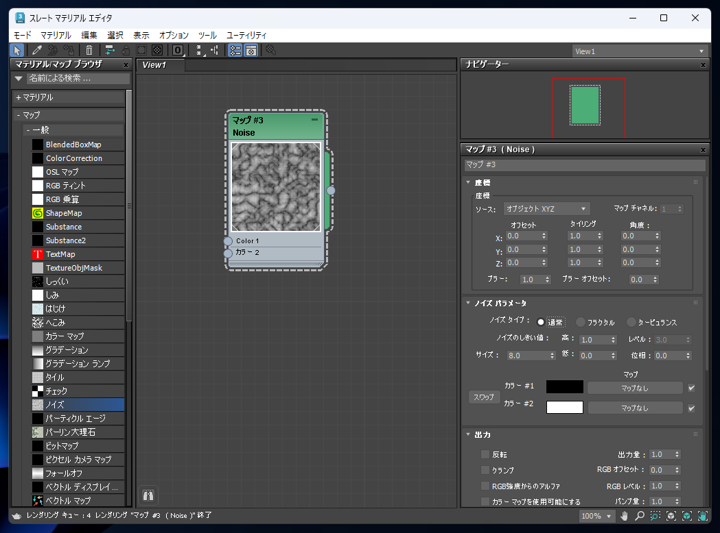Pick material from object with eyedropper
The width and height of the screenshot is (720, 533).
click(37, 50)
